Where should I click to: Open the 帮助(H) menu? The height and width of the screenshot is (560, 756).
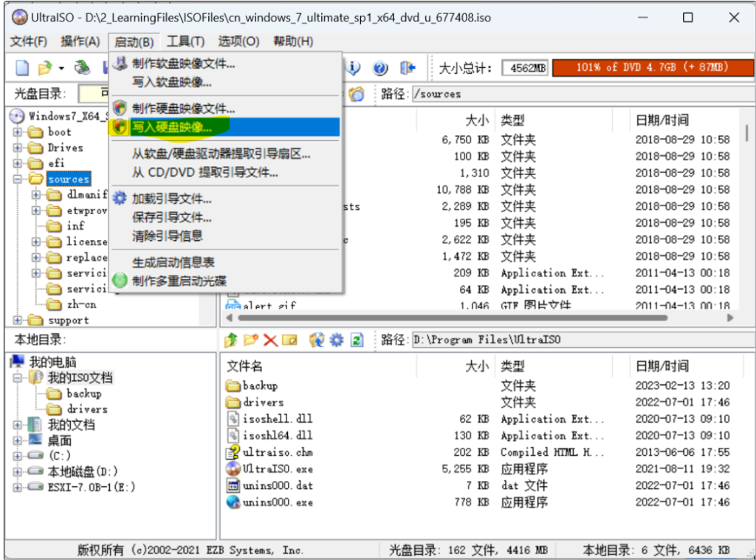[x=293, y=41]
